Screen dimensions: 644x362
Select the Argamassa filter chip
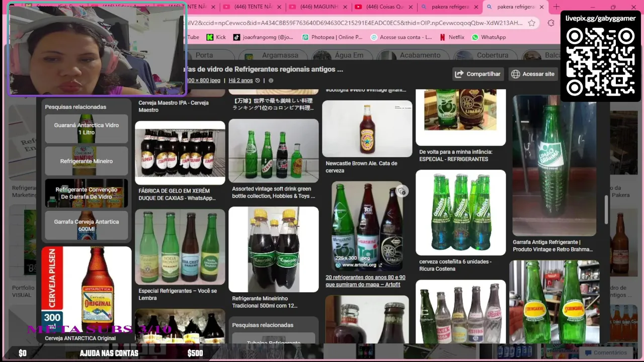click(273, 55)
